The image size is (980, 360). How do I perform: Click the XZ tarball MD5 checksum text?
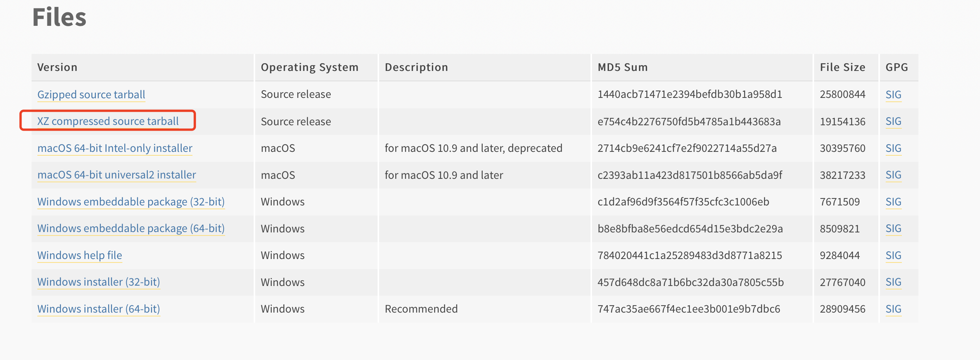[689, 121]
